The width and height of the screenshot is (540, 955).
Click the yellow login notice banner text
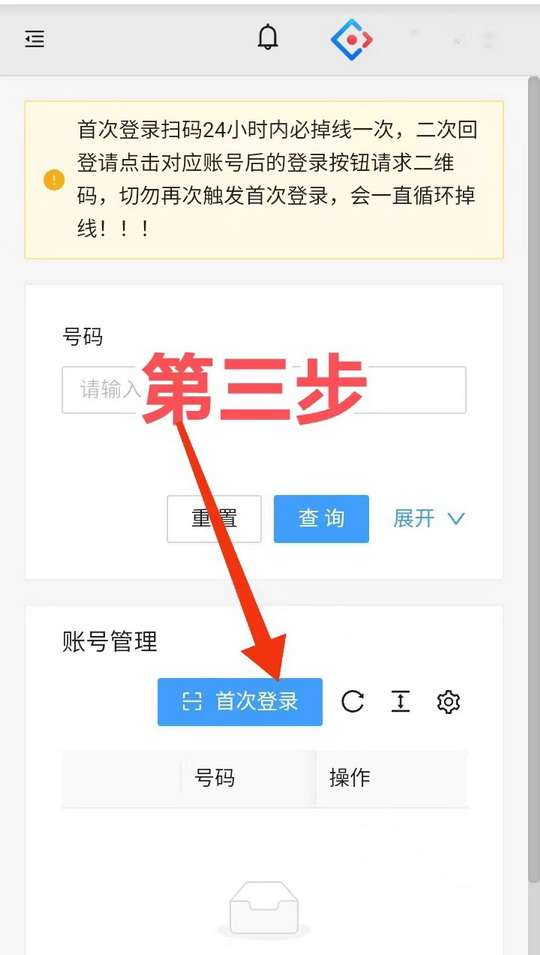(277, 180)
